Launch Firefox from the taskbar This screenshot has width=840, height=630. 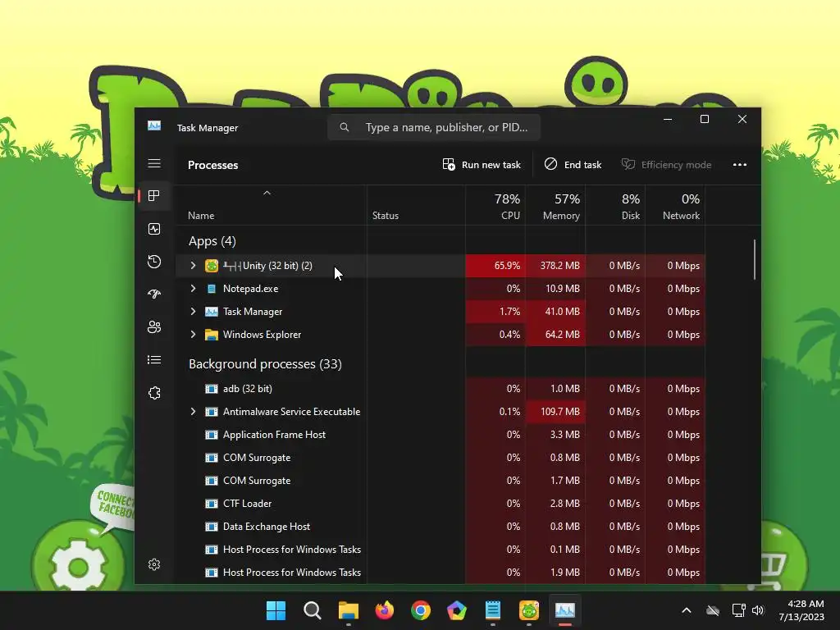tap(385, 610)
